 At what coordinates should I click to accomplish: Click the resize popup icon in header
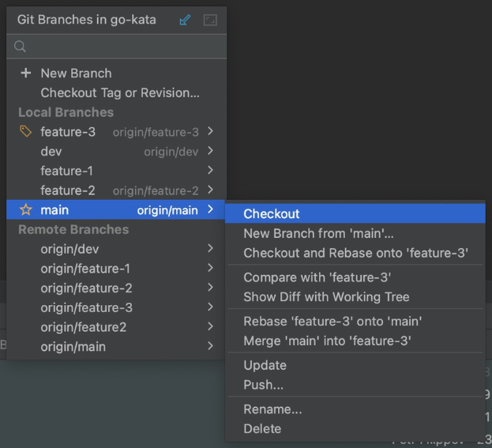click(x=210, y=20)
